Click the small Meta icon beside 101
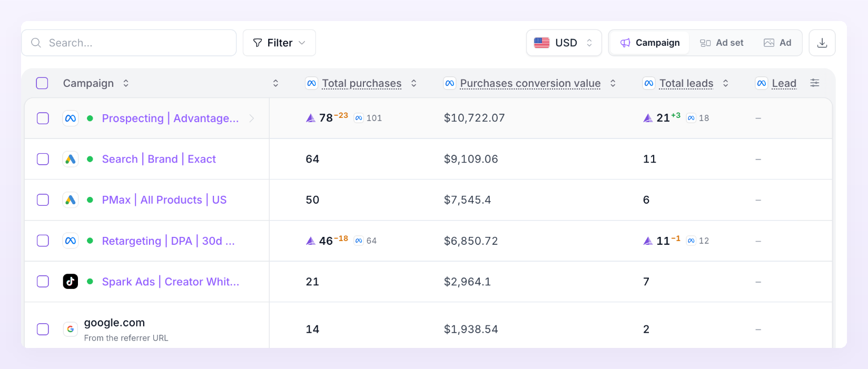 tap(359, 118)
